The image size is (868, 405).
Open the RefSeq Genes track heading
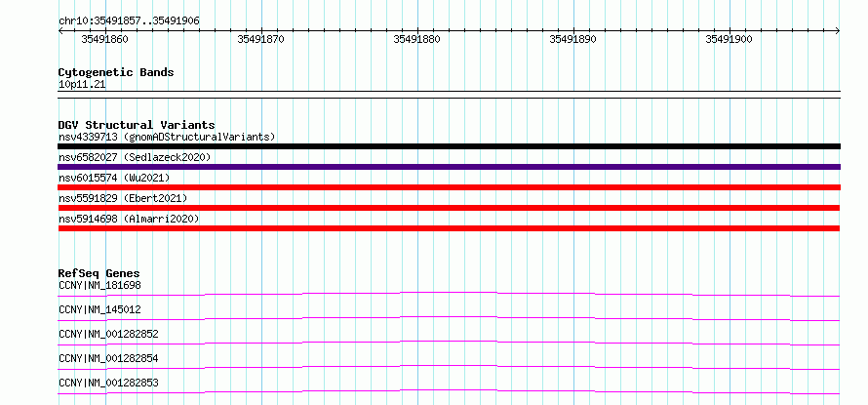99,273
